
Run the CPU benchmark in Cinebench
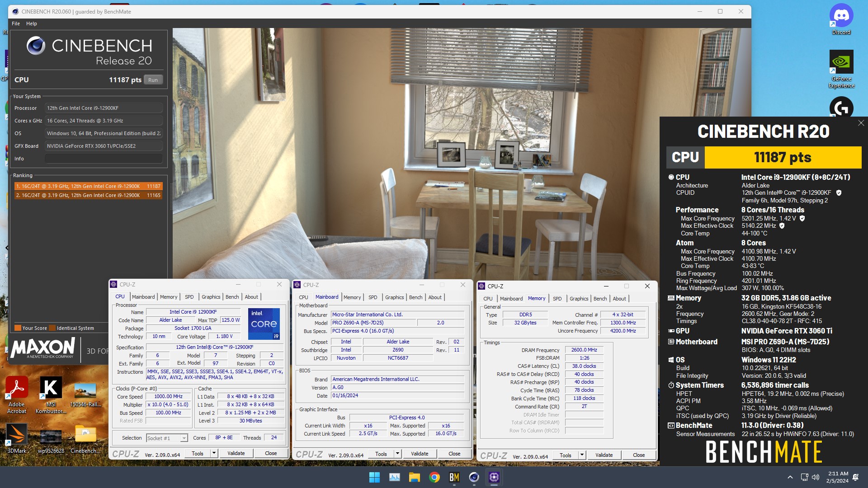[x=153, y=80]
